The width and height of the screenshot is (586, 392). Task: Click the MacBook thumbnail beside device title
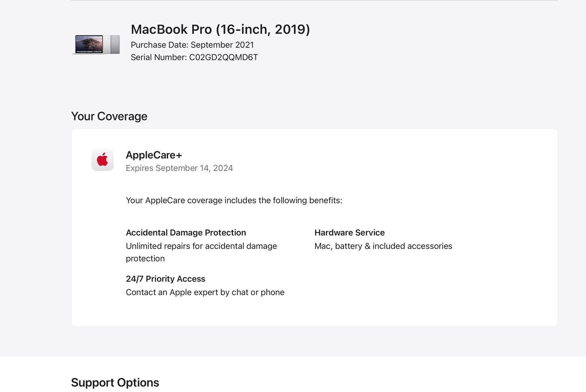point(96,44)
